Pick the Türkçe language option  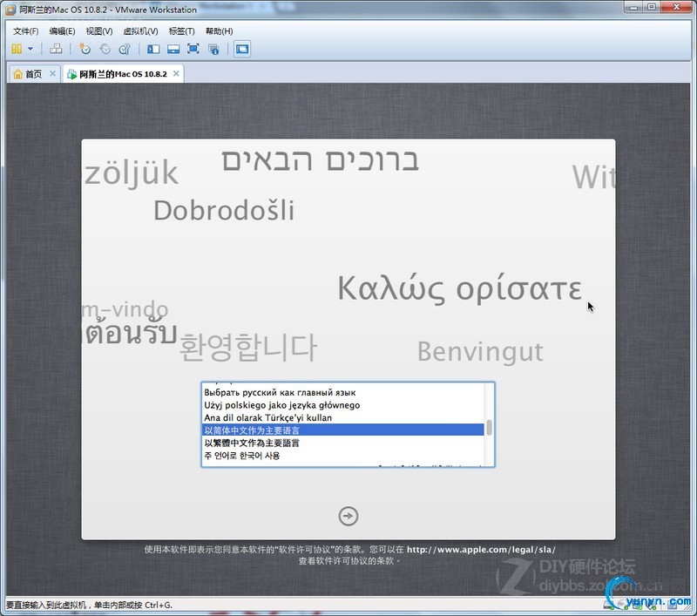(x=342, y=417)
